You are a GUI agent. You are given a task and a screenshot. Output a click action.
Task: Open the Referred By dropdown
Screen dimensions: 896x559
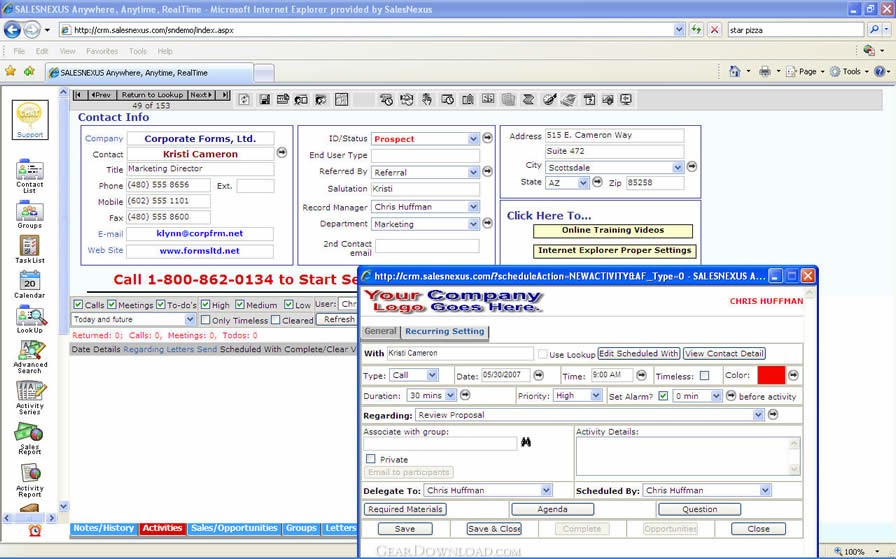(x=473, y=172)
